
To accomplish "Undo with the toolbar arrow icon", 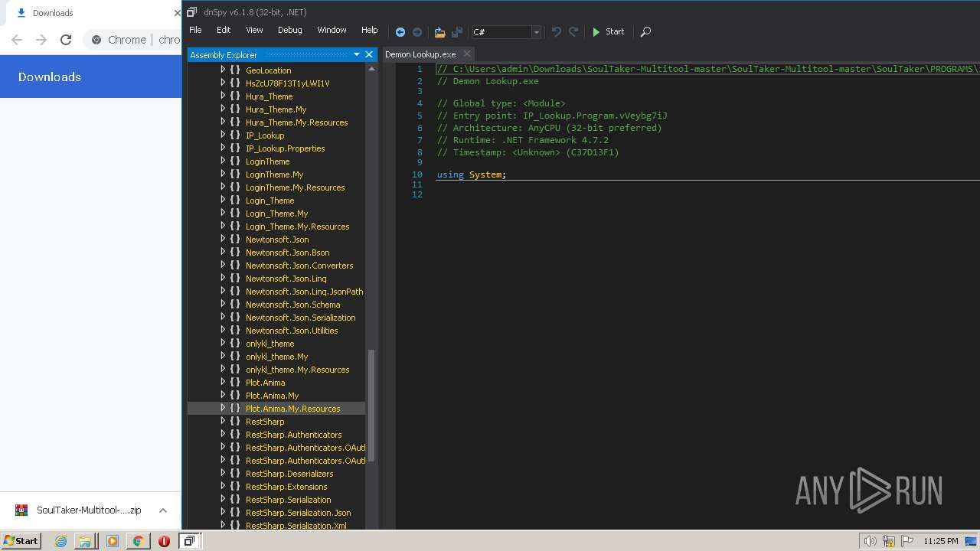I will pyautogui.click(x=557, y=32).
